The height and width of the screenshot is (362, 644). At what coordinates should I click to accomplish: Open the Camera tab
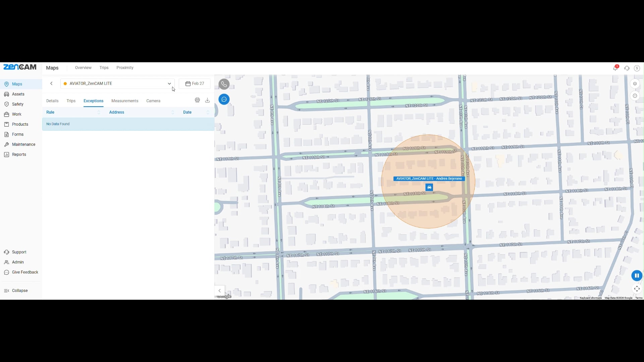(153, 101)
